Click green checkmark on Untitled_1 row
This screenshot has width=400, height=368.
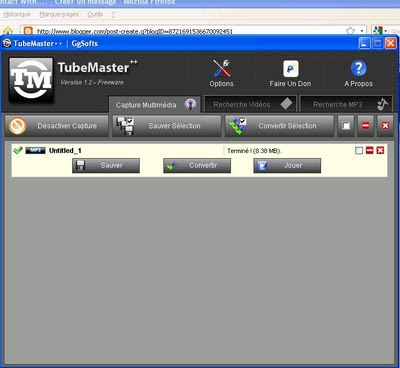(x=18, y=150)
